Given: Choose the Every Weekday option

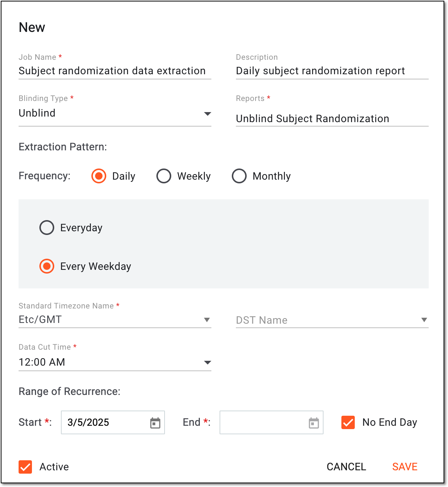Looking at the screenshot, I should 47,266.
